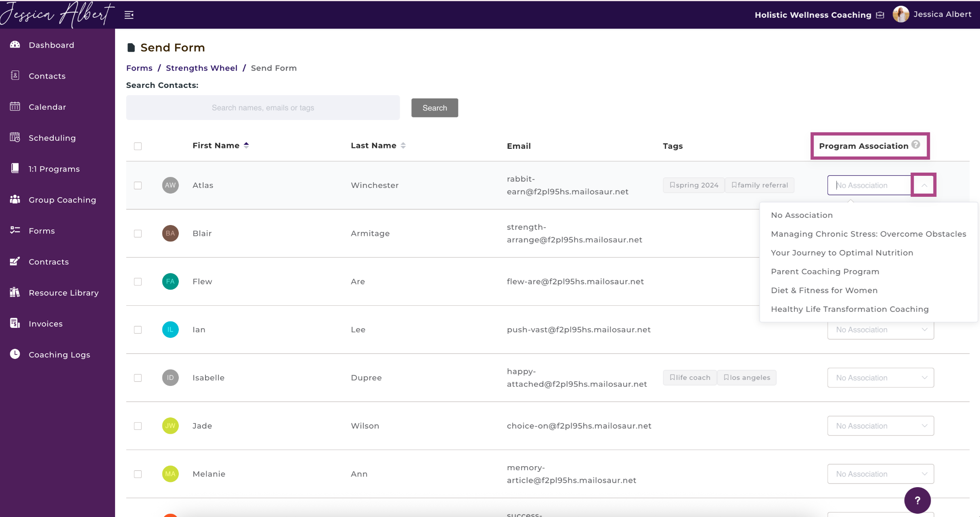This screenshot has height=517, width=980.
Task: Click the los angeles tag
Action: (747, 377)
